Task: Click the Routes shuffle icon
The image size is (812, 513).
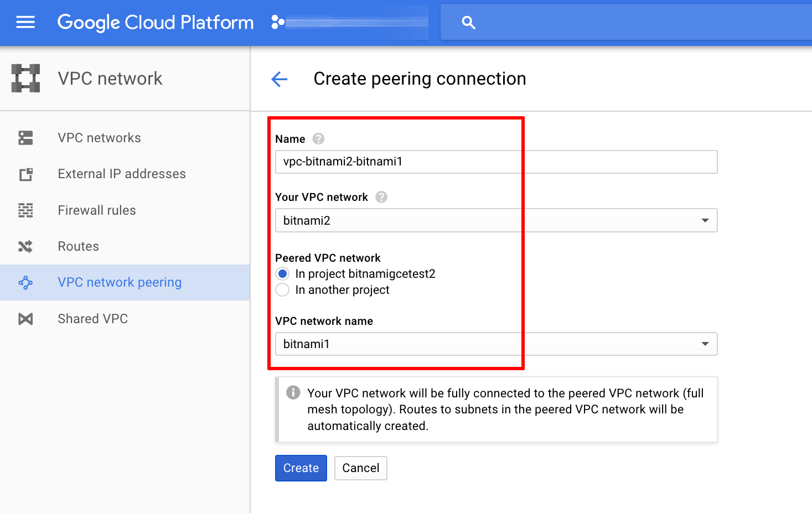Action: [25, 246]
